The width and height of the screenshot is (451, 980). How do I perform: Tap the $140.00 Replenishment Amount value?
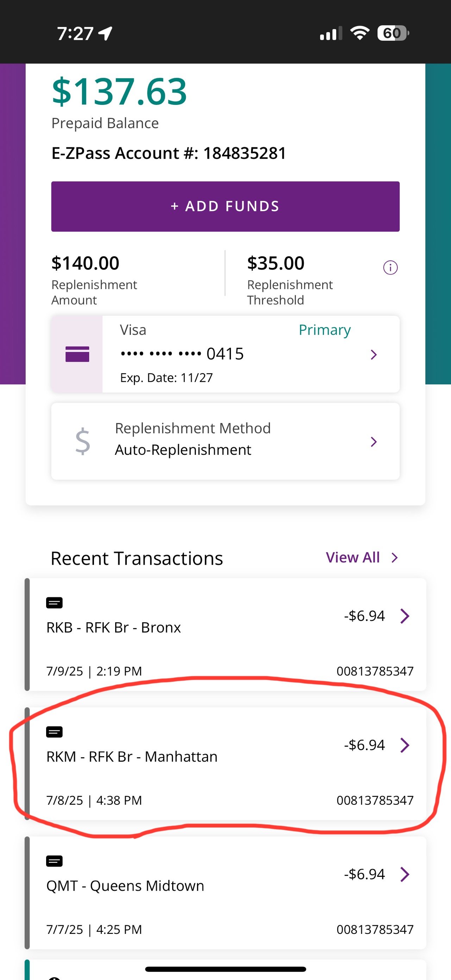pos(85,263)
